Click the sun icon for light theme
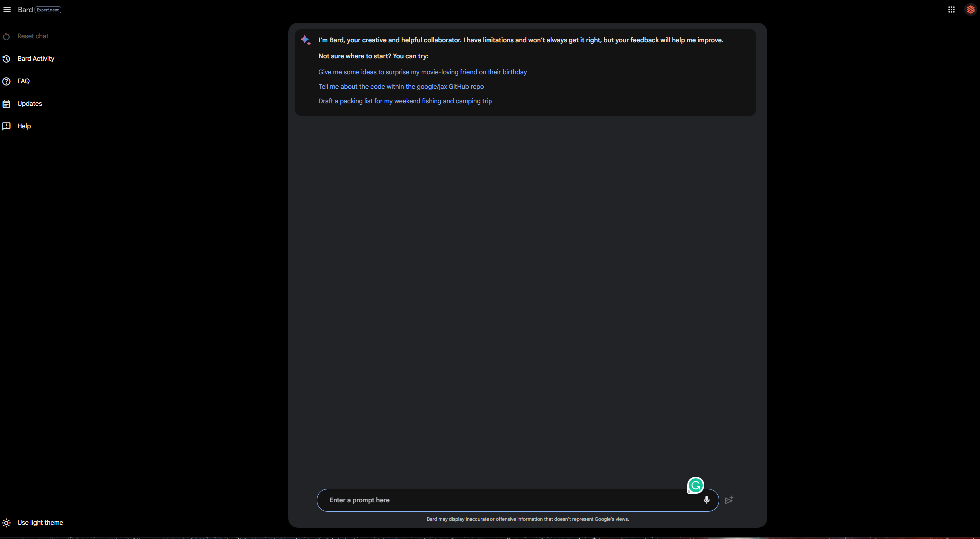 click(6, 523)
